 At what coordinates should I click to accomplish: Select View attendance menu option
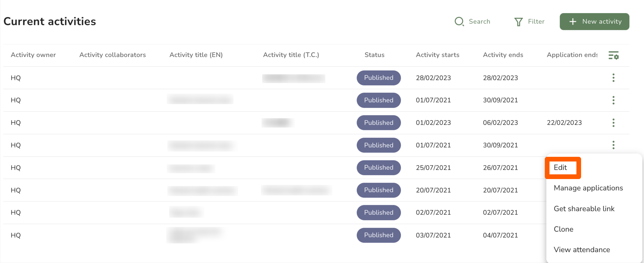(582, 250)
